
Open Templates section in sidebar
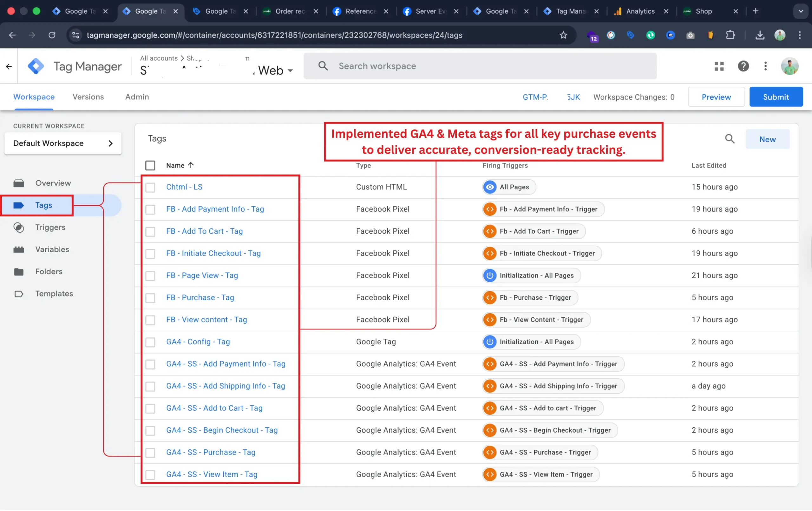click(x=54, y=294)
